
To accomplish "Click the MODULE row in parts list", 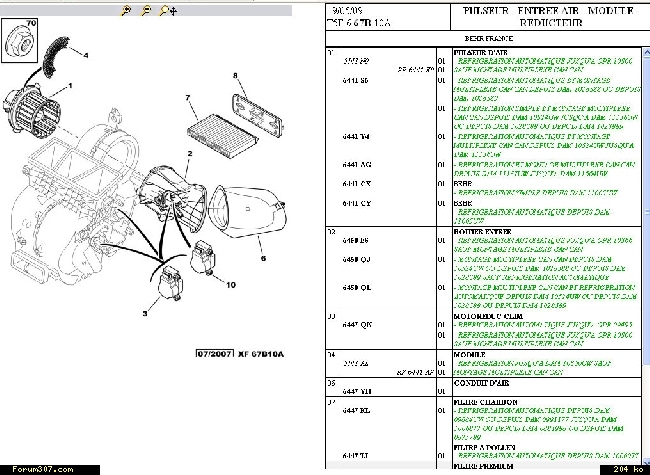I will (470, 353).
